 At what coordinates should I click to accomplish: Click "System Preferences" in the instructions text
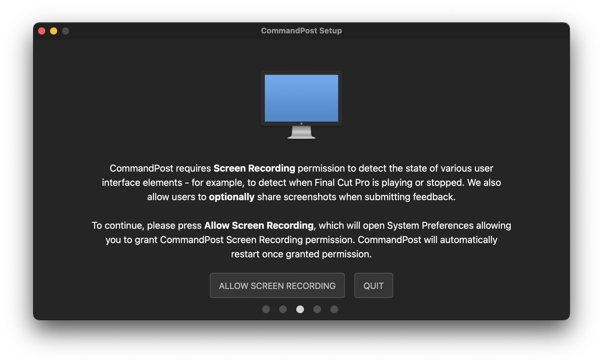coord(430,225)
